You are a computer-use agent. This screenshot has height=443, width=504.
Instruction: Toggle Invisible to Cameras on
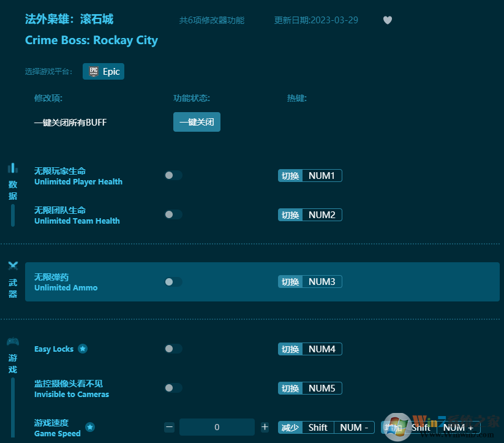(x=173, y=388)
